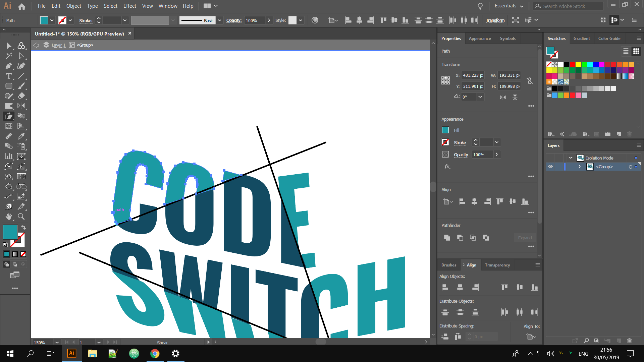Select Draw Normal mode icon

[7, 264]
